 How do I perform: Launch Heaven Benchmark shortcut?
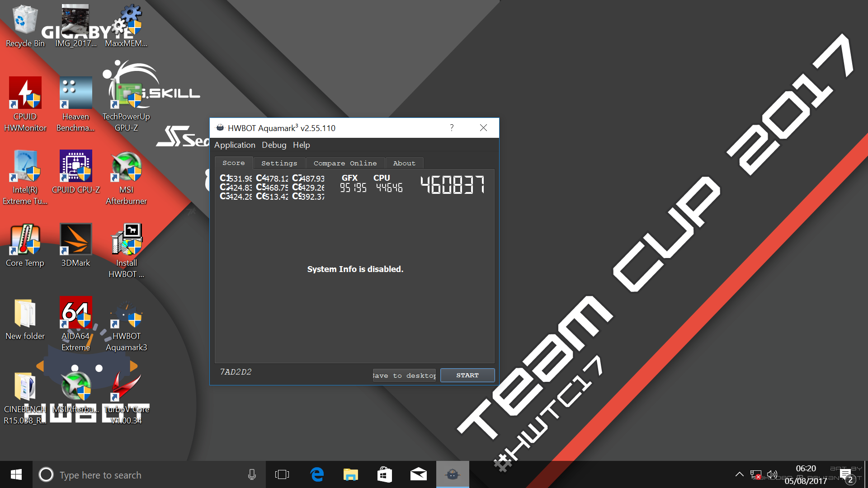tap(75, 105)
